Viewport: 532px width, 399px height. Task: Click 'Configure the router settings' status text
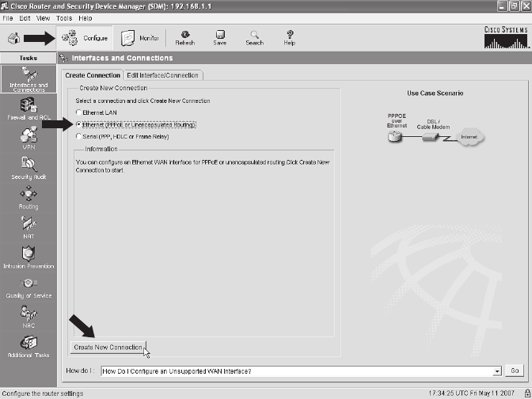coord(43,393)
